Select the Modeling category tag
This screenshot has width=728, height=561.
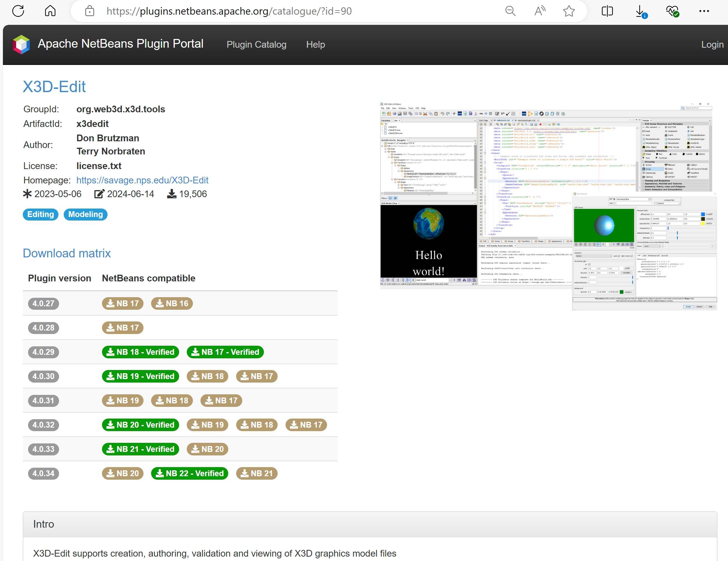click(x=86, y=214)
